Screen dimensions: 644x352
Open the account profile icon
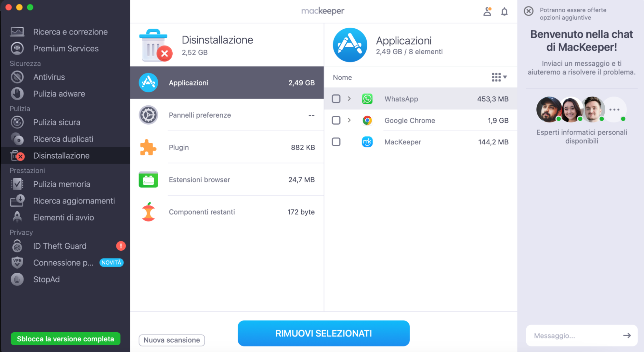click(x=487, y=11)
